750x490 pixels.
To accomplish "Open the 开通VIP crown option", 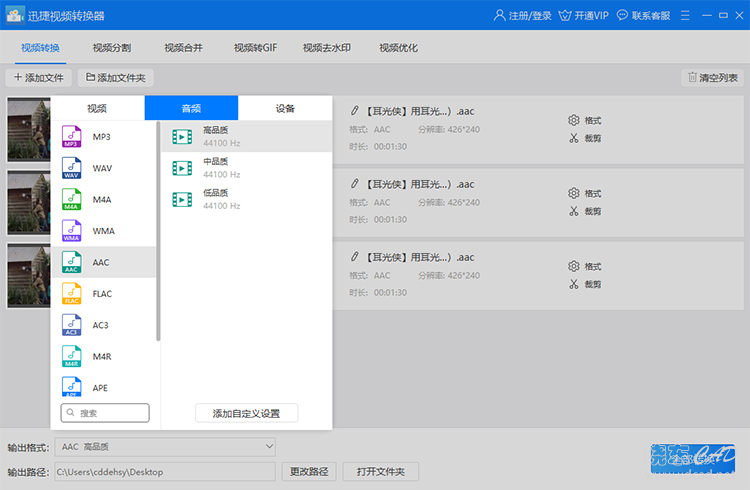I will [x=584, y=16].
